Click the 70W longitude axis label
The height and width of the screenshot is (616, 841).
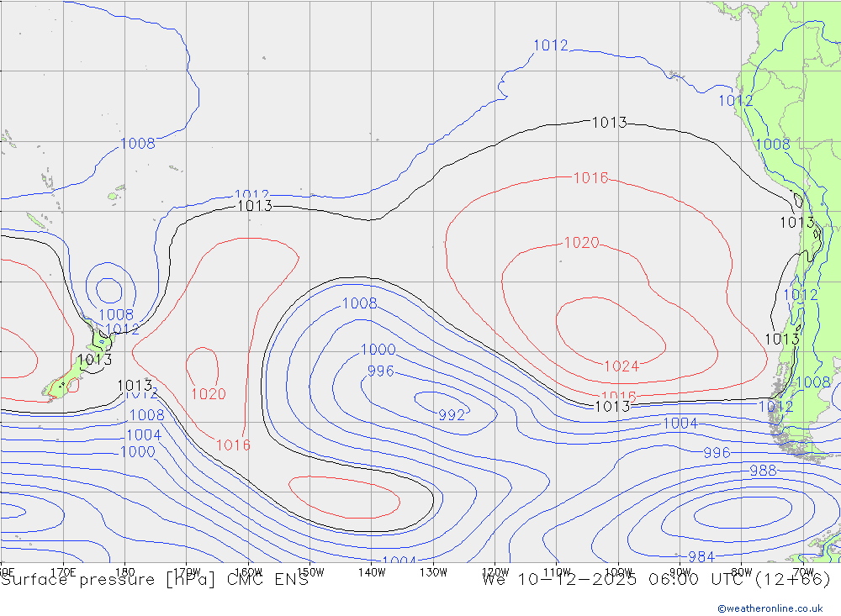803,572
